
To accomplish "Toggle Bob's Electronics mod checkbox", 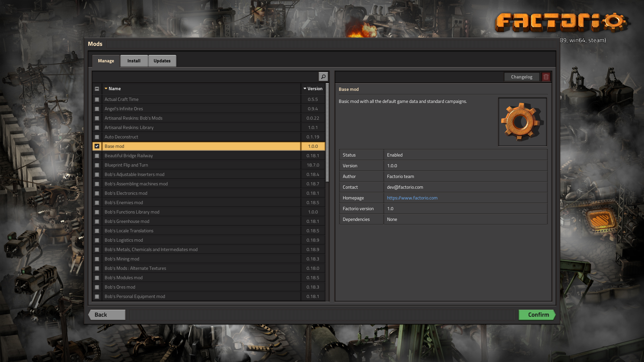I will coord(97,193).
